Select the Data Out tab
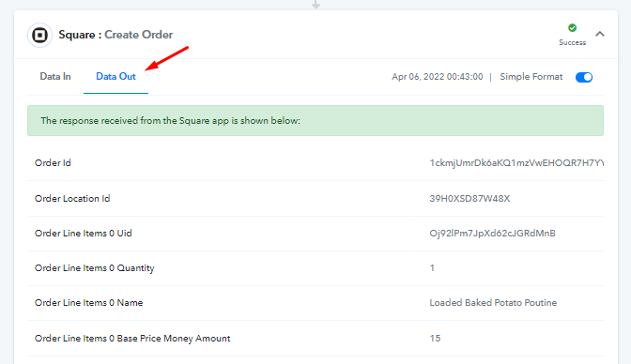This screenshot has width=631, height=364. click(115, 76)
